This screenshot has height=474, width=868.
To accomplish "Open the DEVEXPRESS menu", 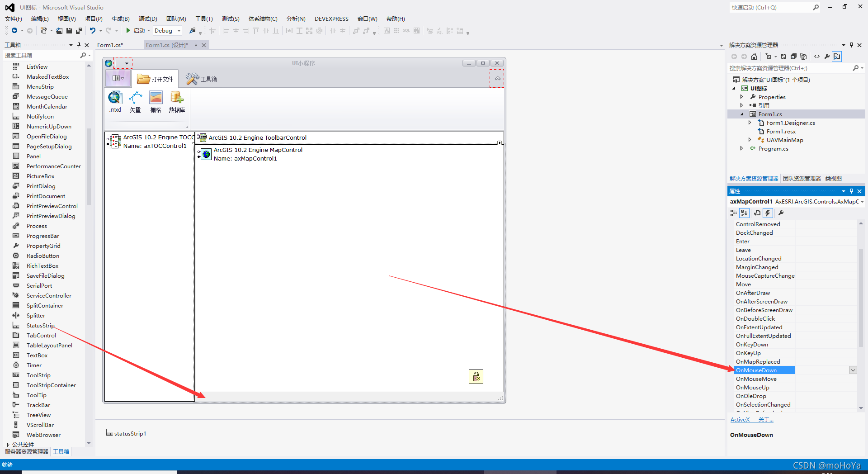I will coord(331,19).
